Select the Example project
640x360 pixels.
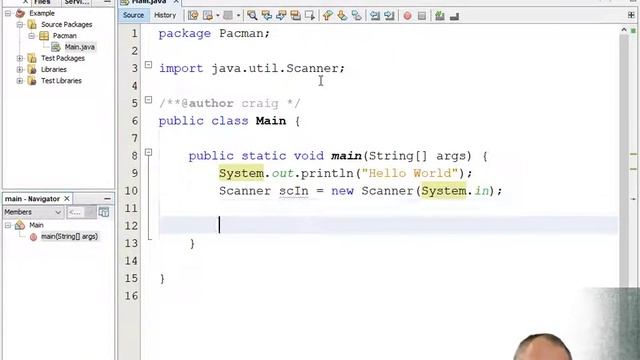click(x=42, y=13)
